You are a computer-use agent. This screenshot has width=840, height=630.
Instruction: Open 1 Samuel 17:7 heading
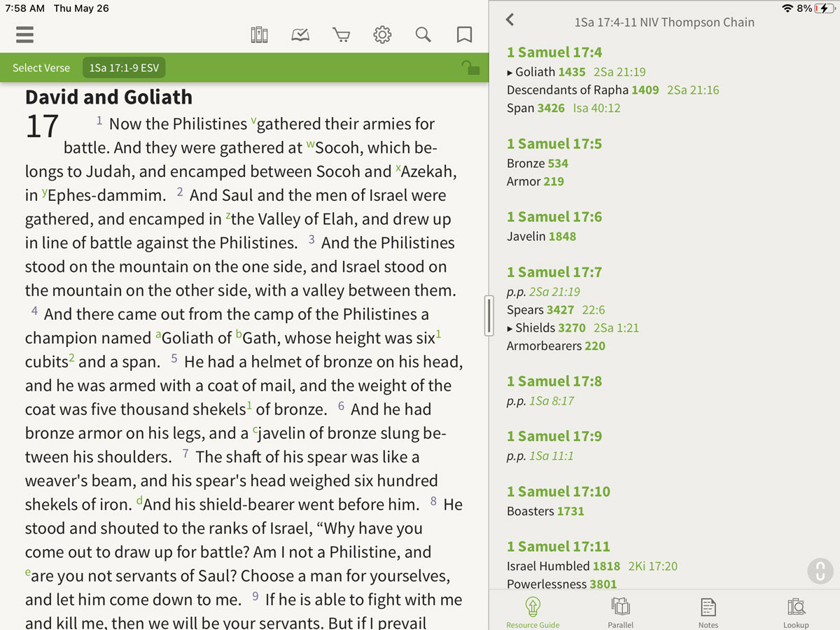pos(554,272)
